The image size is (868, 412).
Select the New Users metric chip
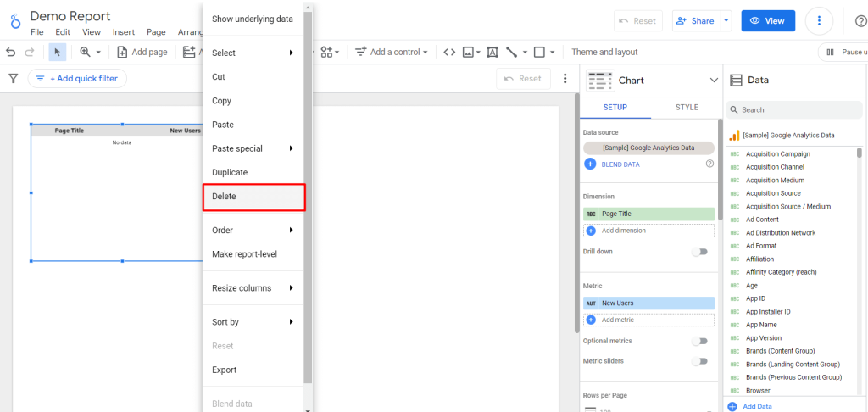tap(648, 303)
